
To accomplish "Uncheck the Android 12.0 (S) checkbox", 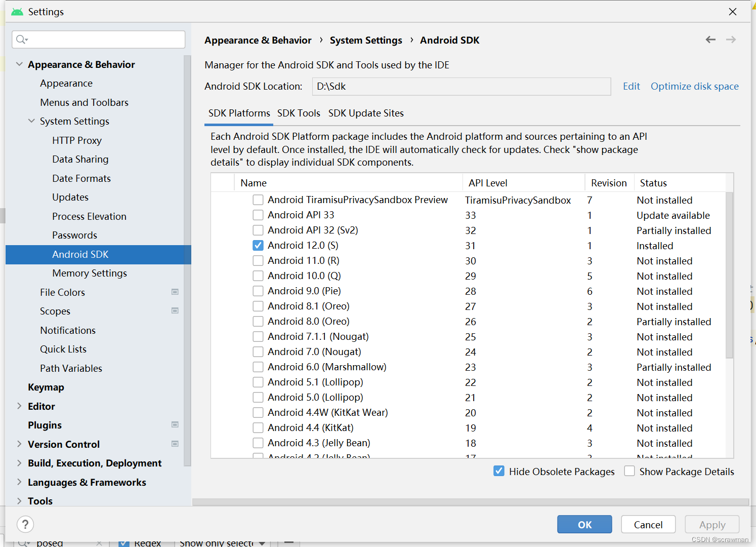I will 258,245.
